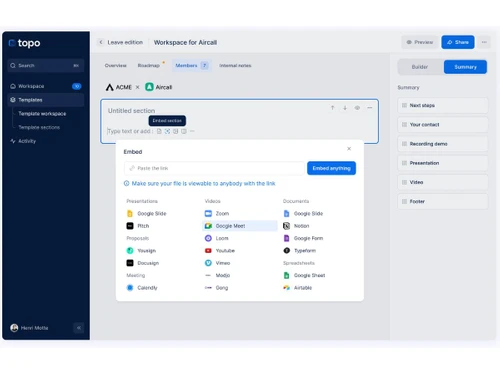Choose Pitch embed option
Screen dimensions: 500x375
click(138, 226)
